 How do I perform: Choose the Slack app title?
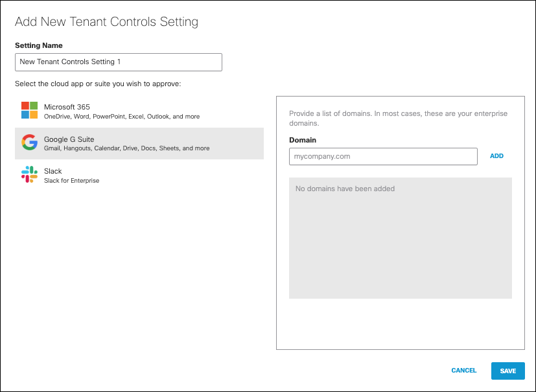[x=53, y=171]
